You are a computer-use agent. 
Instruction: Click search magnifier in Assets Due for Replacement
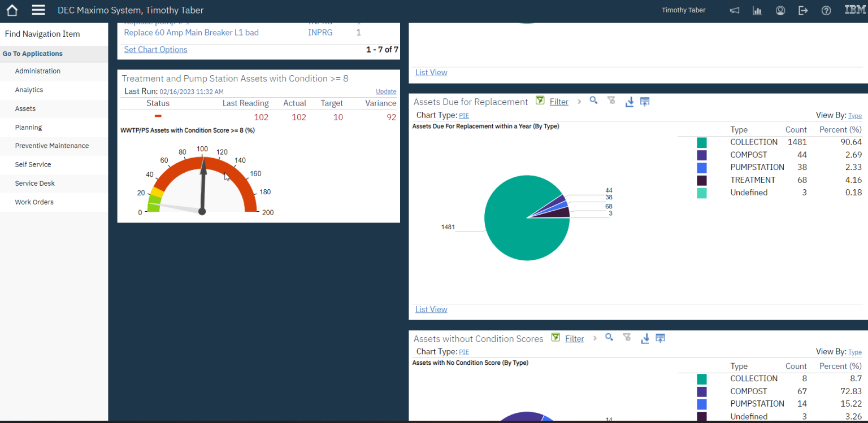[593, 101]
